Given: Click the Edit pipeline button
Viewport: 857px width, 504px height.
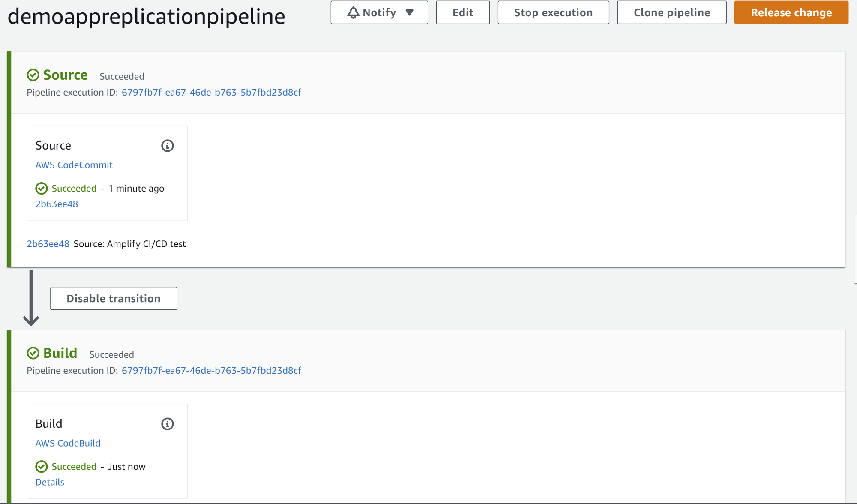Looking at the screenshot, I should point(463,12).
